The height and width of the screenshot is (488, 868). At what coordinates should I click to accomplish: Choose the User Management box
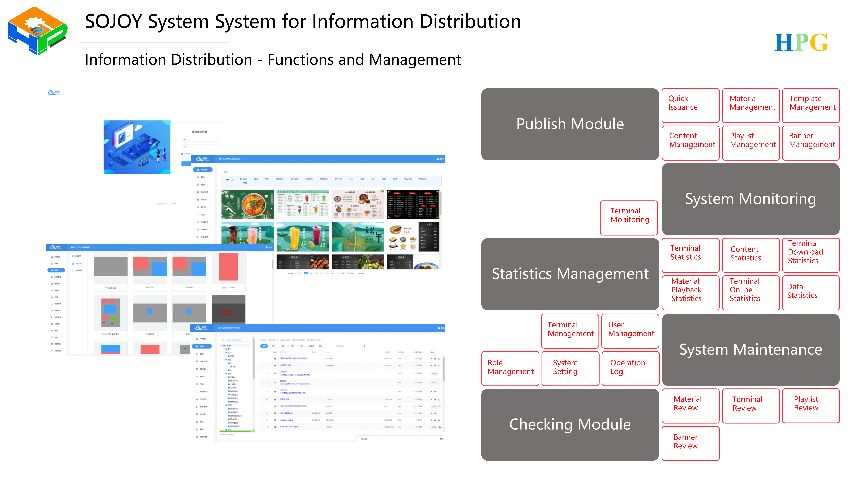[630, 331]
